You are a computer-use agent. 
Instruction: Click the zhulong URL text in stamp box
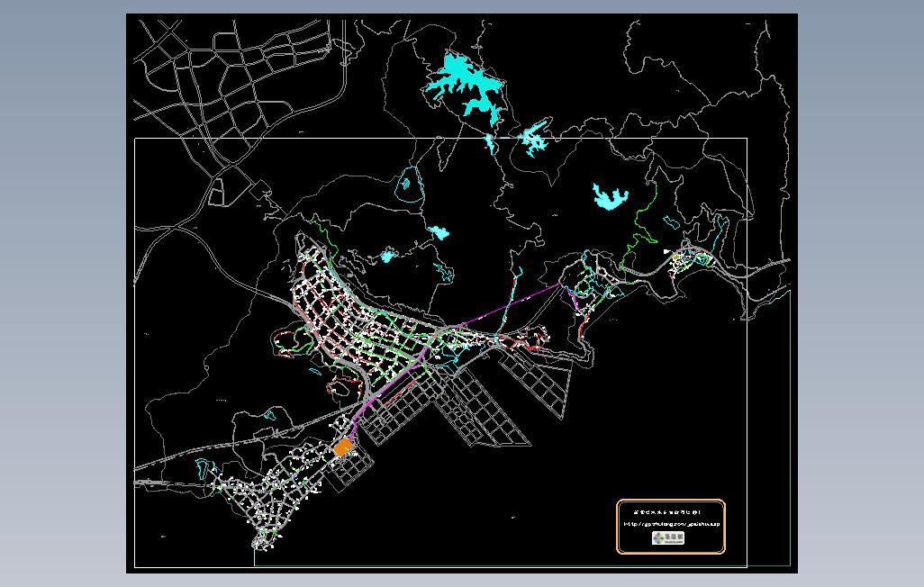(671, 524)
